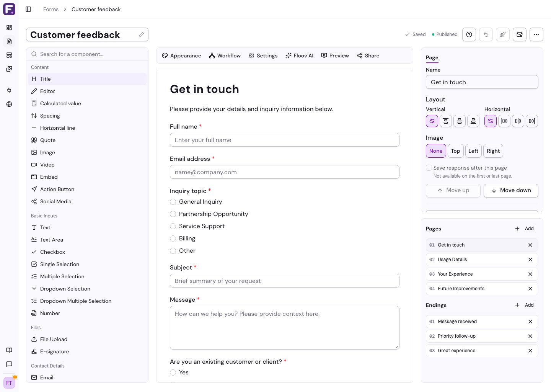
Task: Toggle Save response after this page checkbox
Action: 429,168
